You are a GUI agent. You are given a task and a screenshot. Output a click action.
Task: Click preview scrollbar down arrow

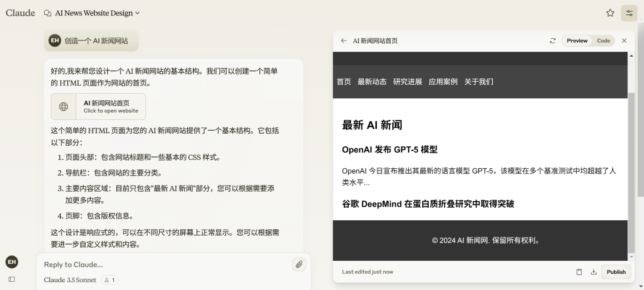[x=631, y=257]
